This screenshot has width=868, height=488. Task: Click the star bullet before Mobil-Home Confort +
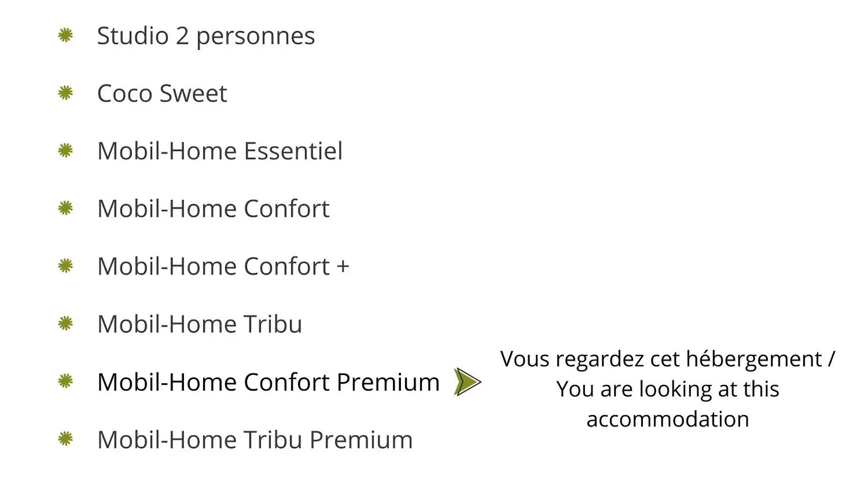tap(66, 266)
